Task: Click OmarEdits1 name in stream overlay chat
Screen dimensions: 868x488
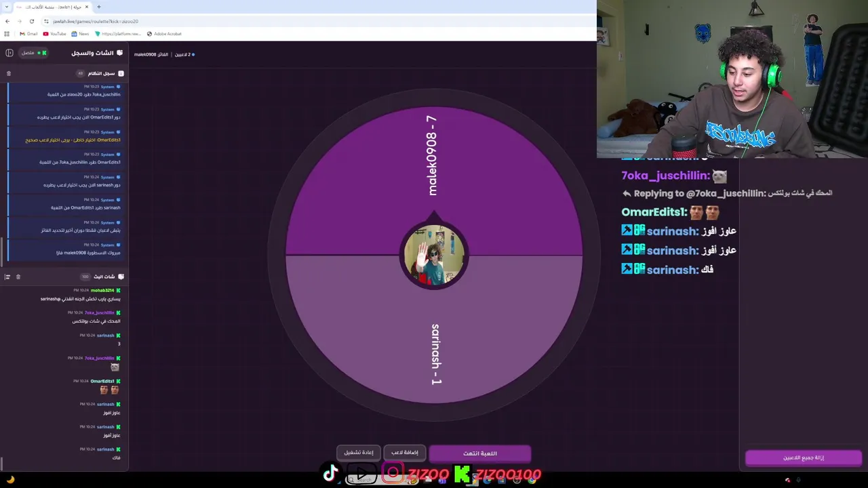Action: 654,212
